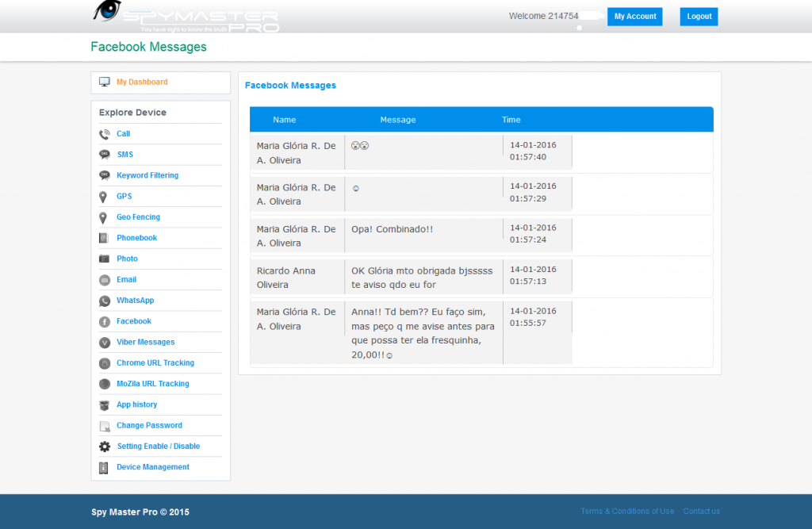The height and width of the screenshot is (529, 812).
Task: Click the Viber Messages icon
Action: 105,343
